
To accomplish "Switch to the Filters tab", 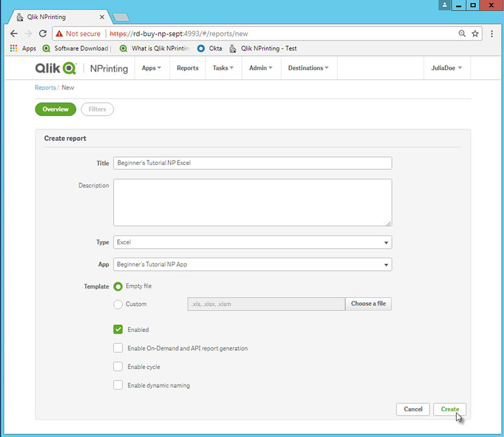I will point(97,109).
